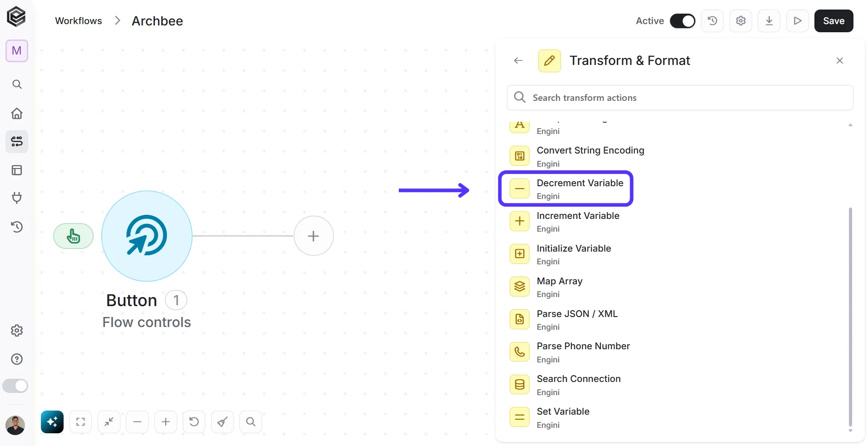Screen dimensions: 868x446
Task: Click the canvas search magnifier button
Action: tap(251, 422)
